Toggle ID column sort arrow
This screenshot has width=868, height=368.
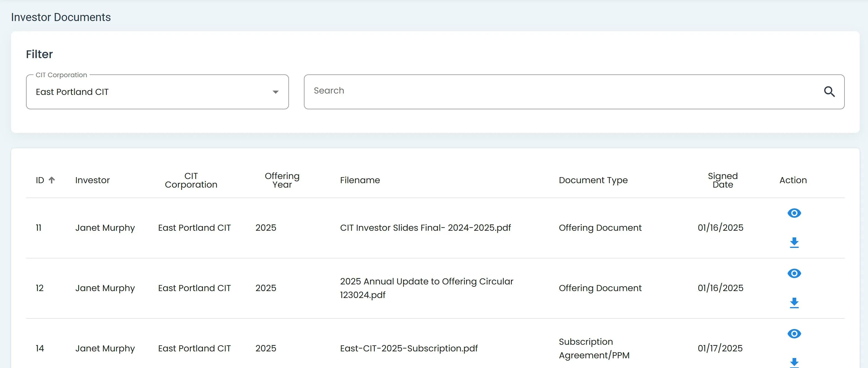click(51, 180)
